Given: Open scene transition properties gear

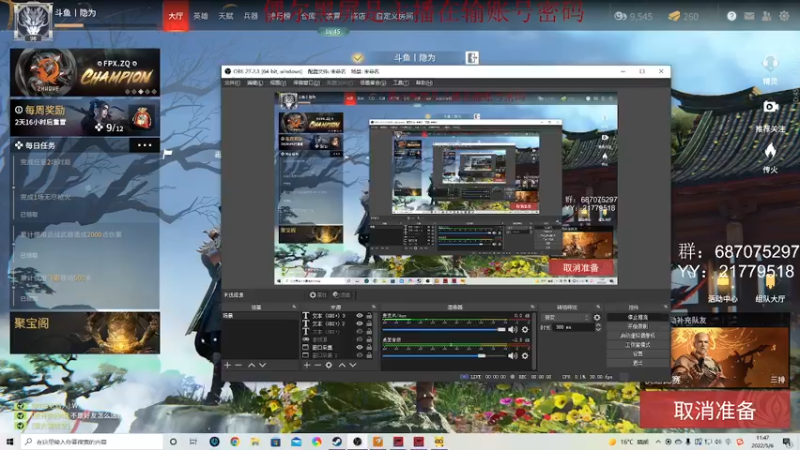Looking at the screenshot, I should click(x=597, y=317).
